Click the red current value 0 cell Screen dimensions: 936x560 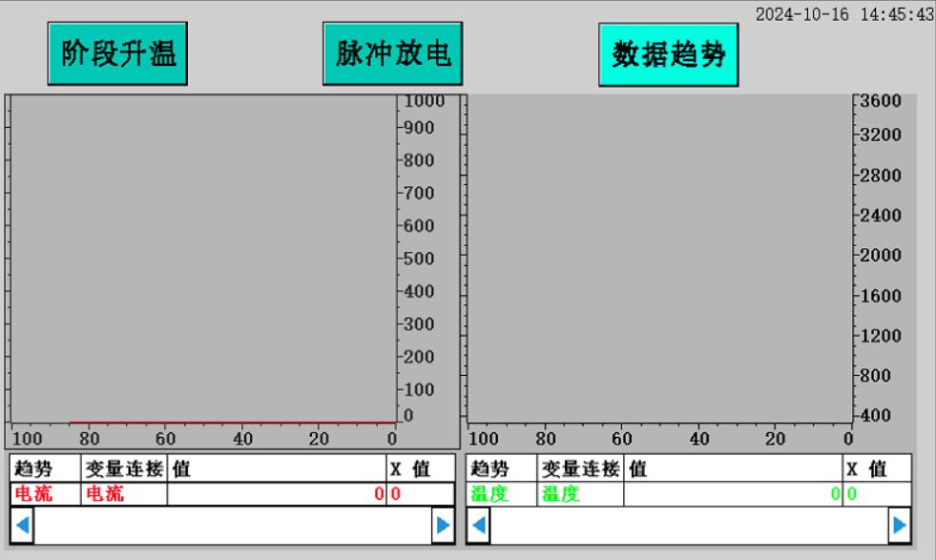click(277, 494)
